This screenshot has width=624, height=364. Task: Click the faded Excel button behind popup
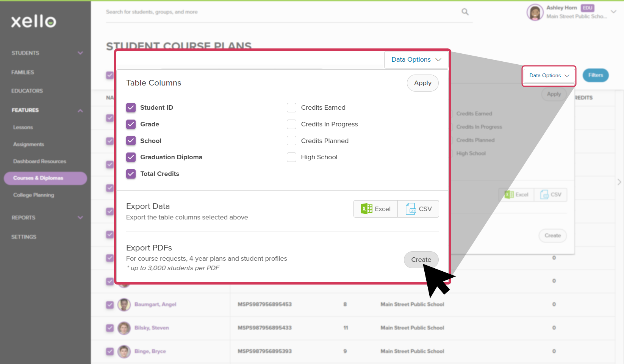517,194
